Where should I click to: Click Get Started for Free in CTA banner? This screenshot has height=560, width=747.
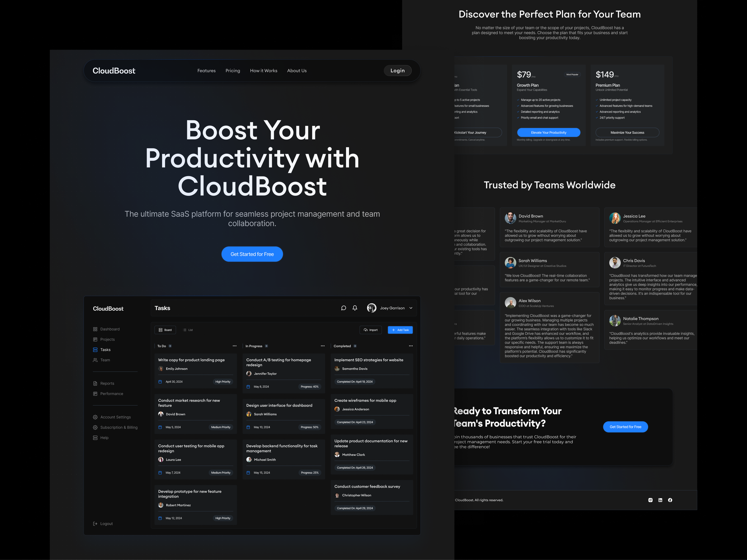(x=625, y=427)
